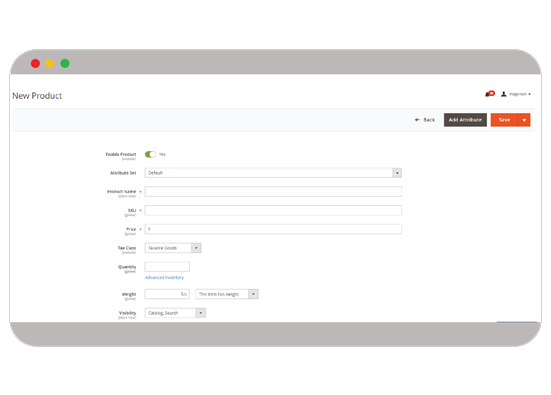Click the green window maximize dot
Viewport: 551px width, 395px height.
pyautogui.click(x=65, y=63)
